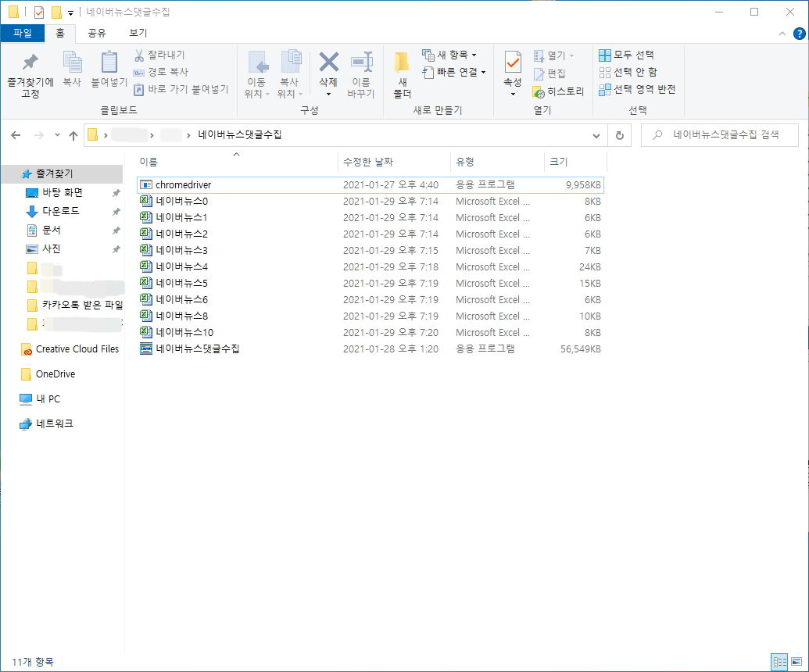Open the Open (열기) dropdown
Screen dimensions: 809x672
[x=553, y=55]
